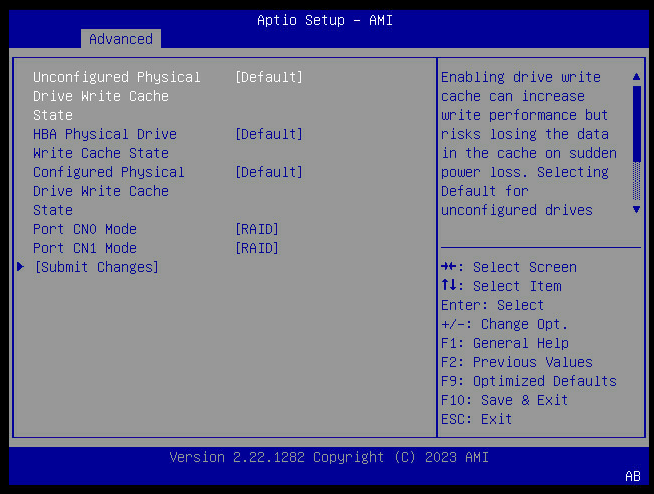Select the Submit Changes entry
654x494 pixels.
click(96, 267)
